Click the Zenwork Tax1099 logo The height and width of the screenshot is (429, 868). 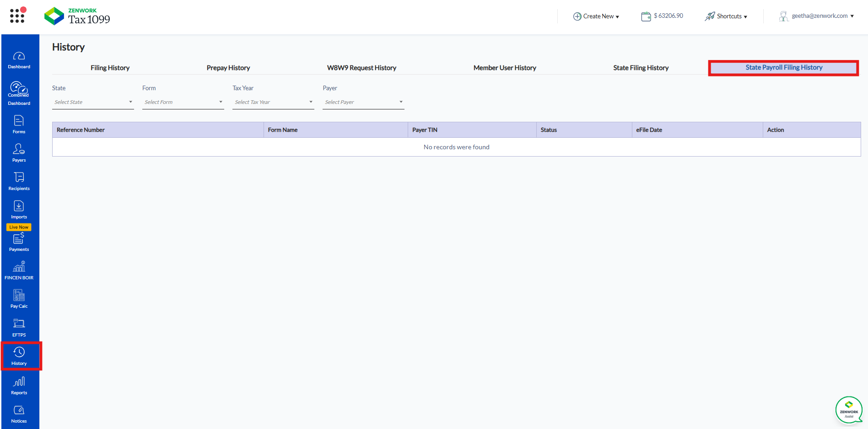coord(77,16)
